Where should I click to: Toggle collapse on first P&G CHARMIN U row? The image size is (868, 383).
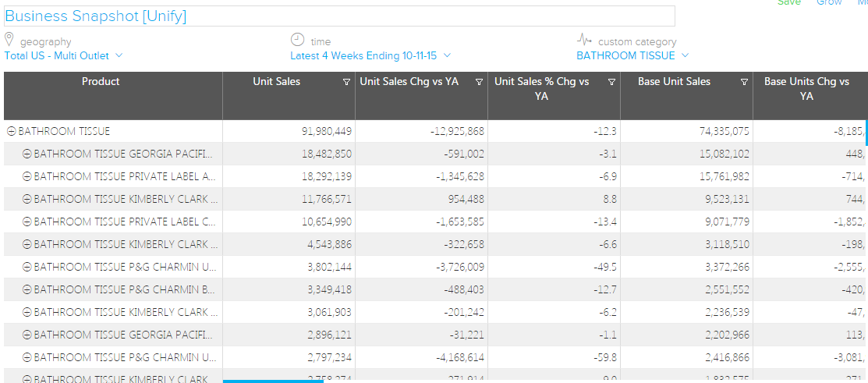click(27, 267)
